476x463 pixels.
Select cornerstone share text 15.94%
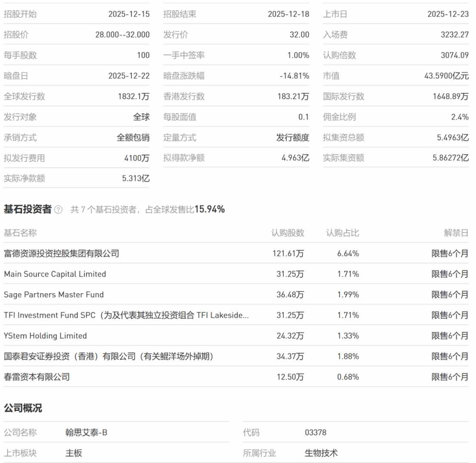pyautogui.click(x=209, y=209)
